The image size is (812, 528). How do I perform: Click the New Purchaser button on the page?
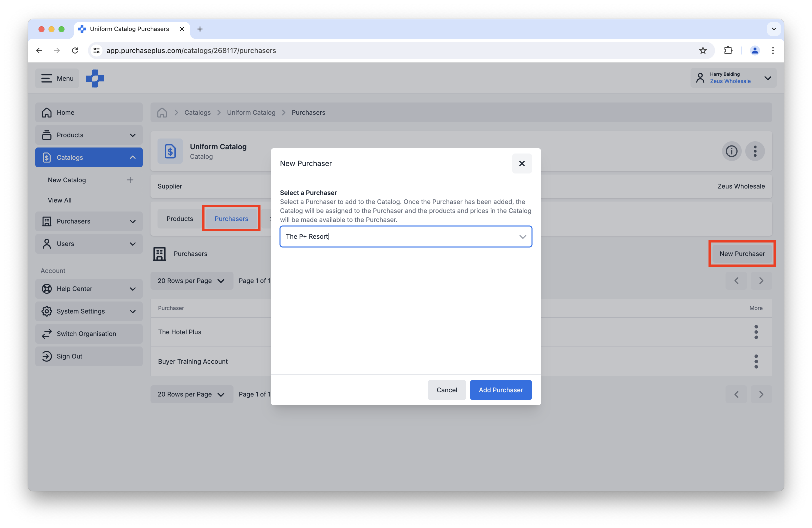742,254
